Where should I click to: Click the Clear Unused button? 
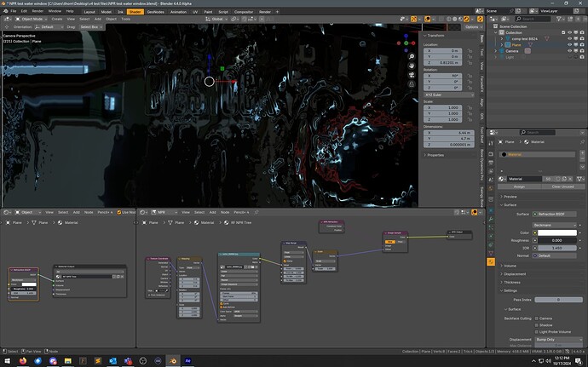562,186
